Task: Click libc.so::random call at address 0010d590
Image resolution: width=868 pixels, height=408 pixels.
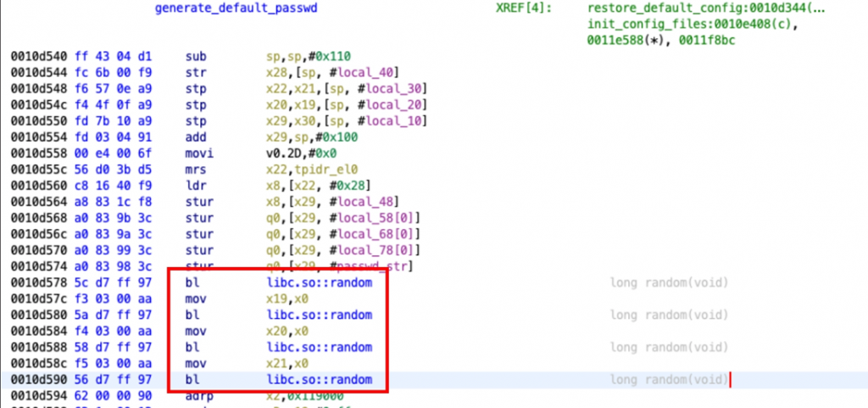Action: 319,379
